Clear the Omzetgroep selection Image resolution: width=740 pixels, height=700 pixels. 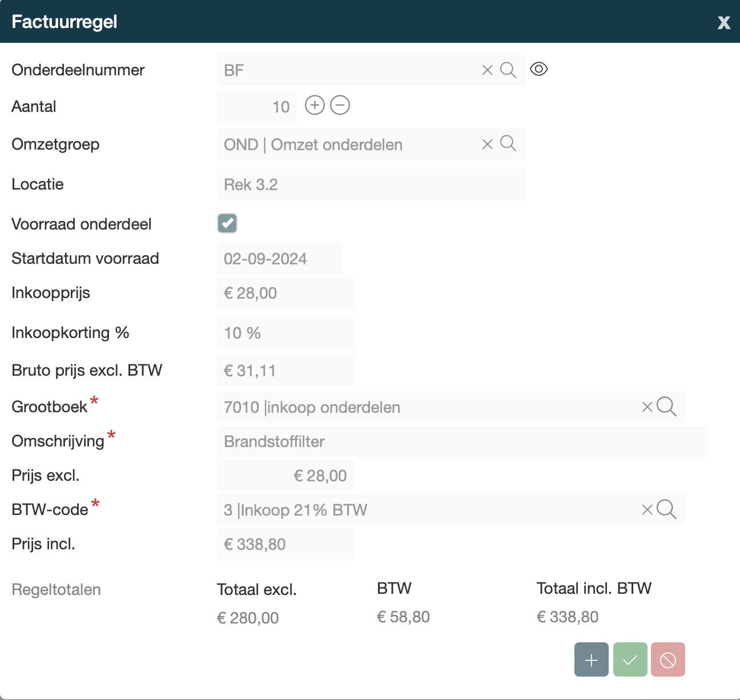pos(487,144)
